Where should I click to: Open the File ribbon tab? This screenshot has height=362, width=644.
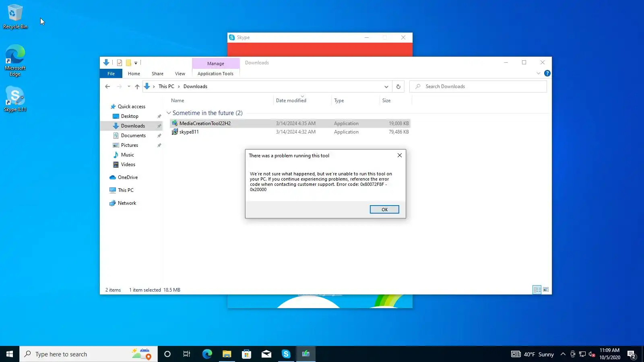point(111,74)
